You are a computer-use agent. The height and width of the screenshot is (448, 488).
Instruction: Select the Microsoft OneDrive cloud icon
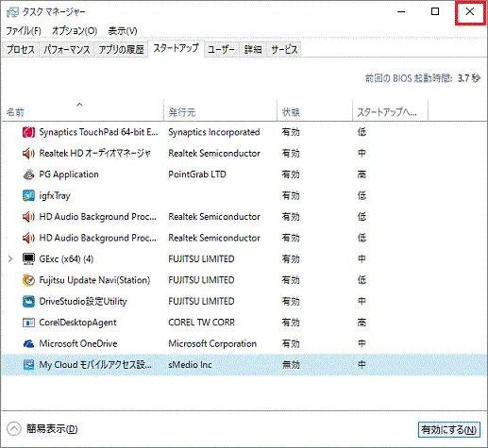pos(28,343)
